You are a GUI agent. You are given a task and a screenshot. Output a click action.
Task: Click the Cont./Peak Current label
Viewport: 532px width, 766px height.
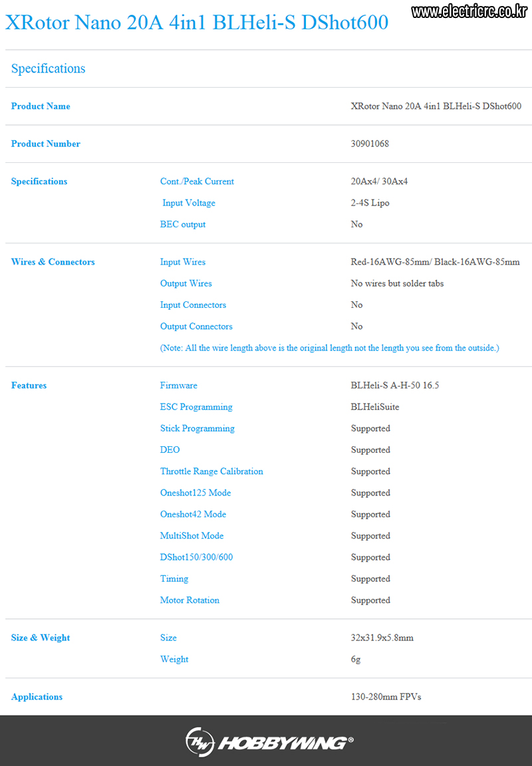[197, 182]
